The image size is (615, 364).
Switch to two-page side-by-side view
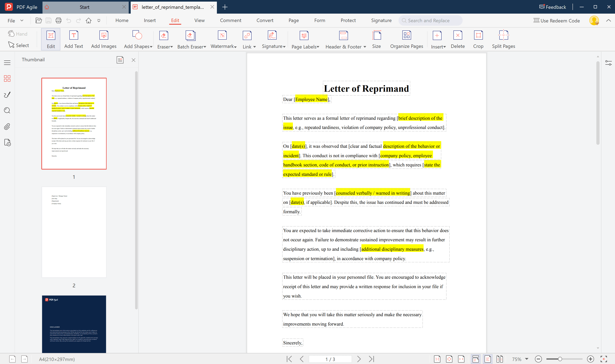point(500,359)
